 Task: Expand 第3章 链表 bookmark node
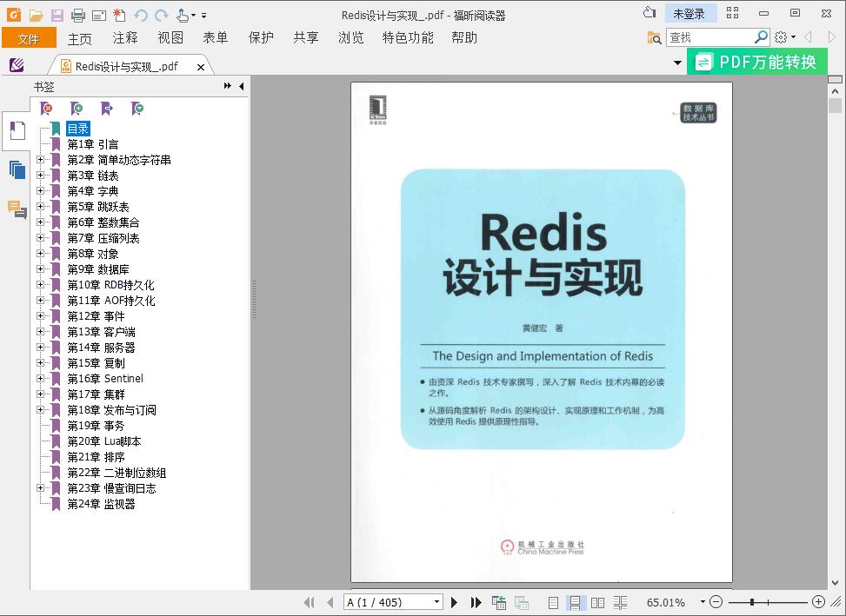40,176
